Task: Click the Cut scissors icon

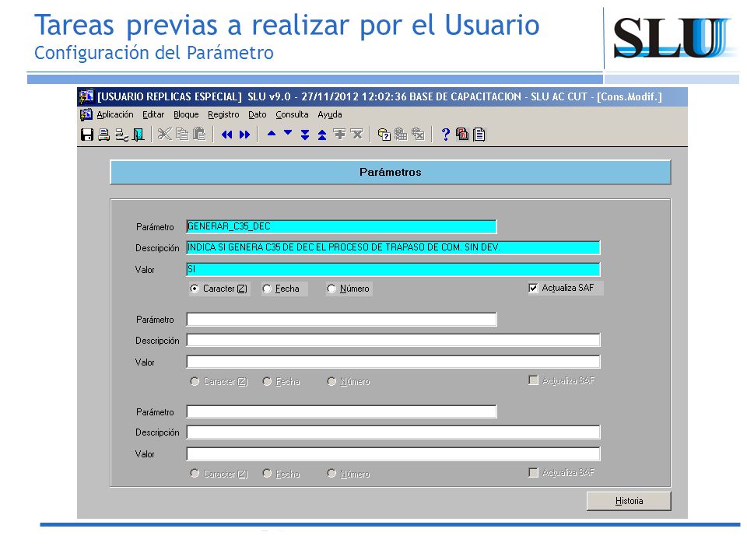Action: (165, 135)
